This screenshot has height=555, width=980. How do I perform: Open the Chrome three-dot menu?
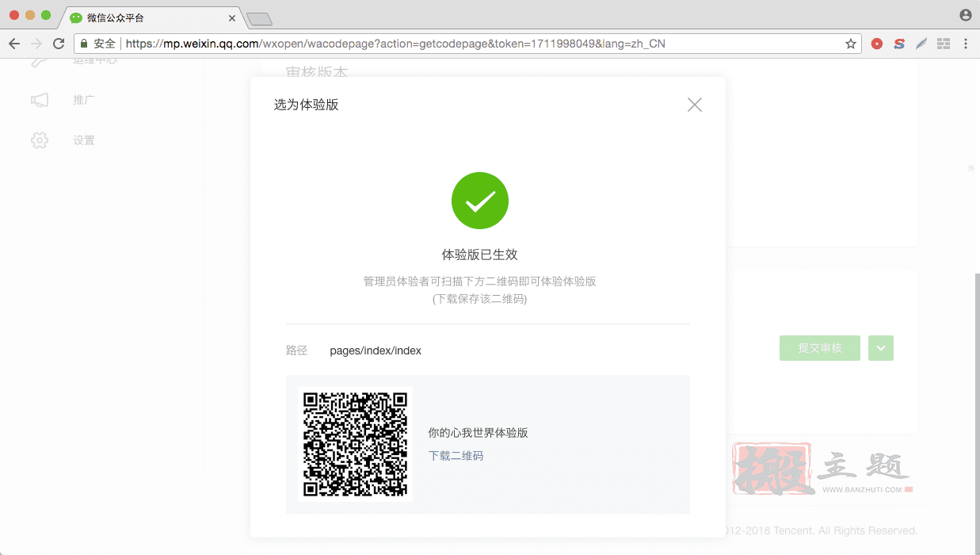(966, 44)
